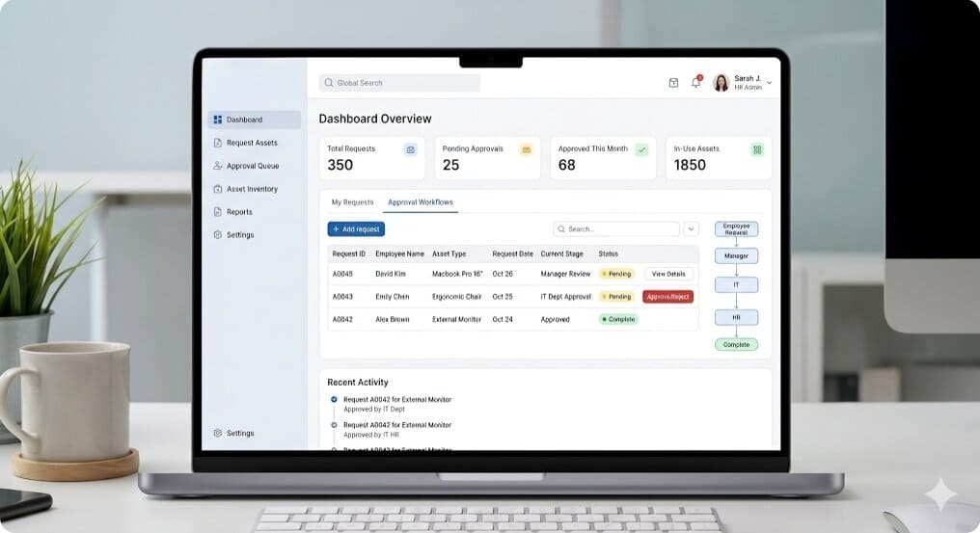
Task: Select the green Complete workflow node
Action: click(736, 345)
